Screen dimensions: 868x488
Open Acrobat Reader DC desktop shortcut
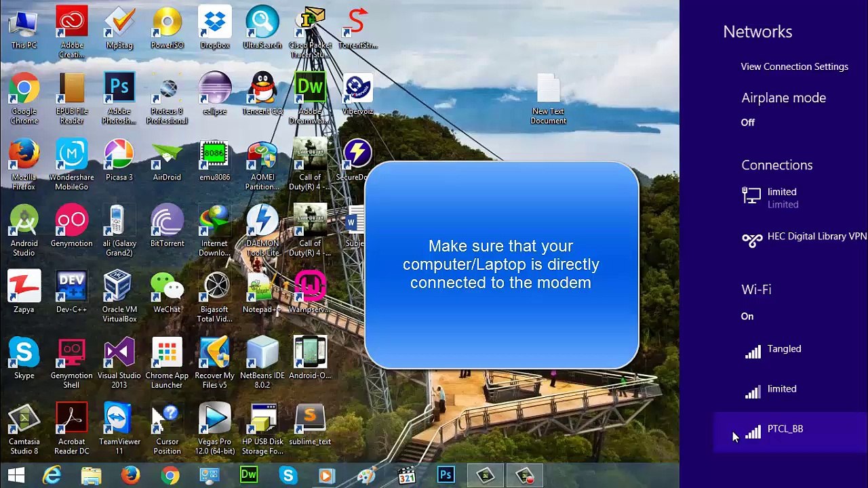pyautogui.click(x=71, y=430)
